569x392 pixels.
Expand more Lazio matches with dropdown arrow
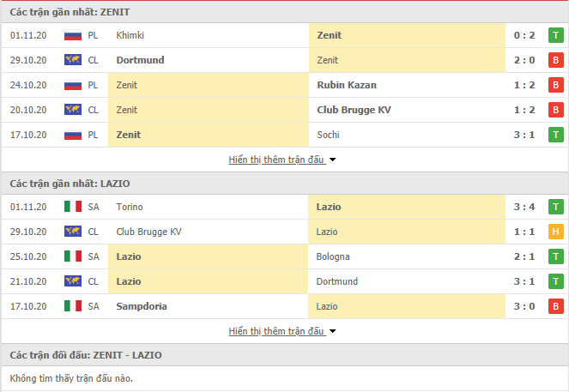tap(332, 331)
